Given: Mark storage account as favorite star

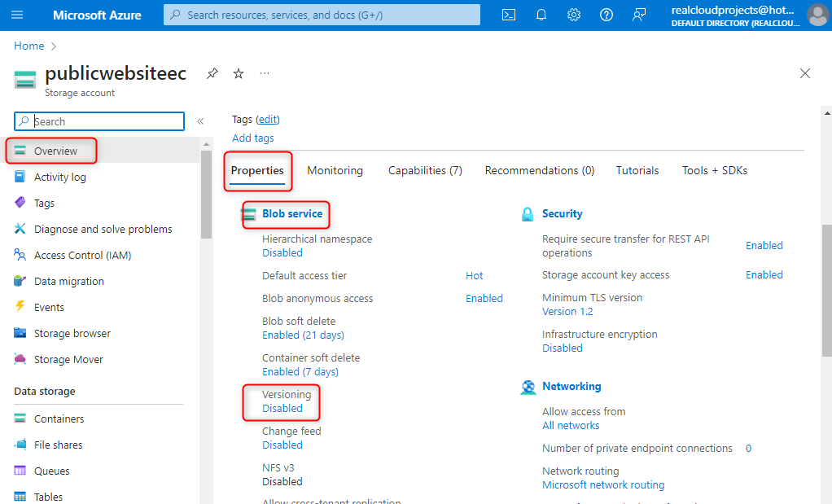Looking at the screenshot, I should coord(239,73).
